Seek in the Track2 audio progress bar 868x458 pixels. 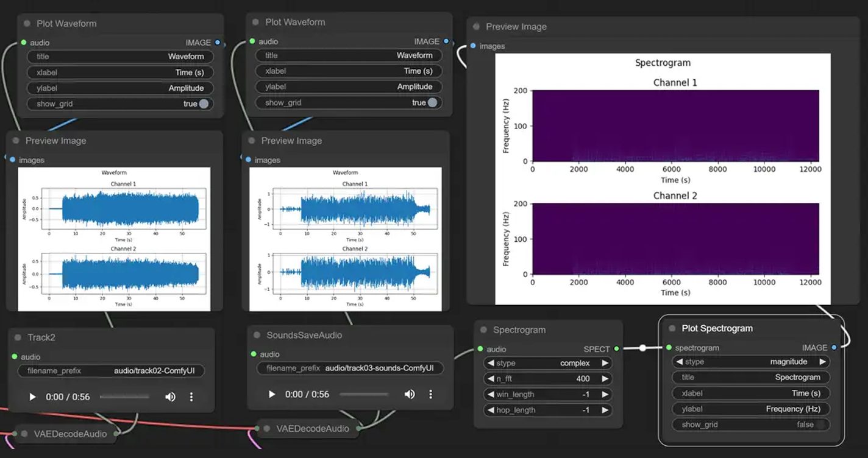point(125,397)
